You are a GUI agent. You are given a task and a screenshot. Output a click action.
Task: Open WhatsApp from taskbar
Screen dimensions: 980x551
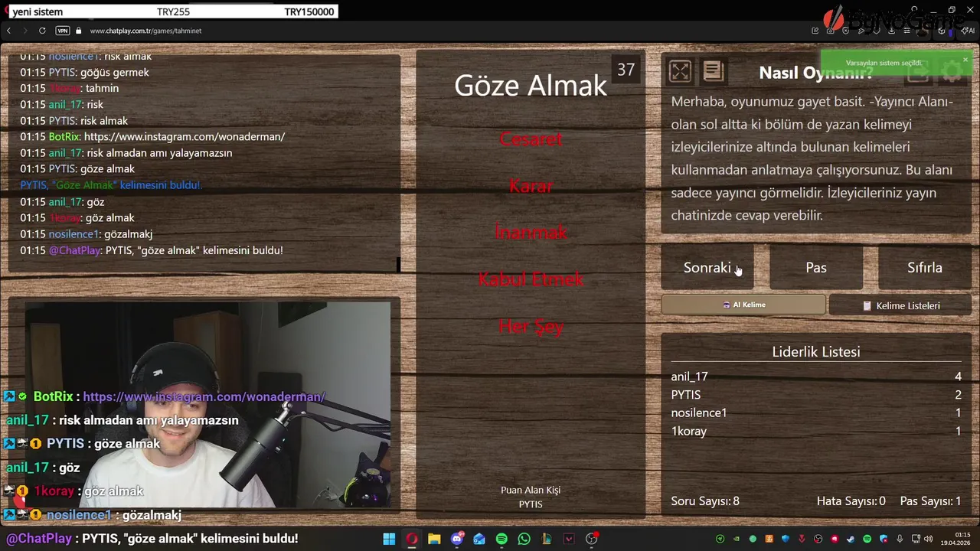(524, 539)
